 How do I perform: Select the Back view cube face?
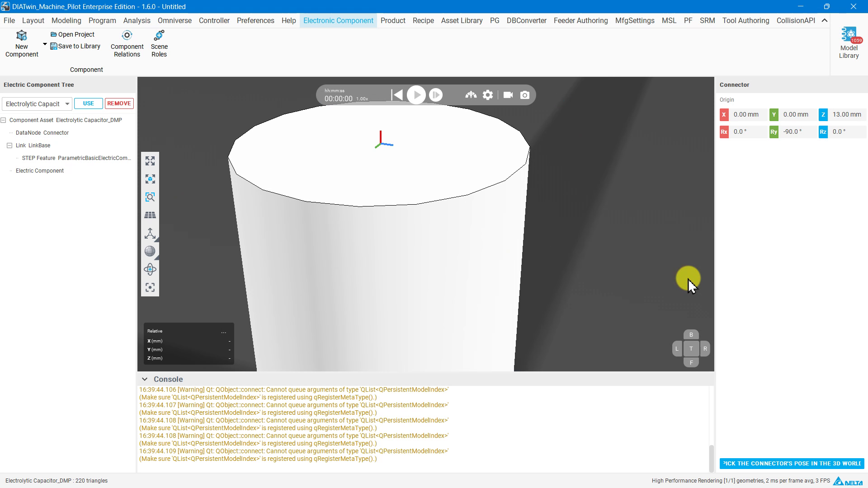[x=691, y=335]
